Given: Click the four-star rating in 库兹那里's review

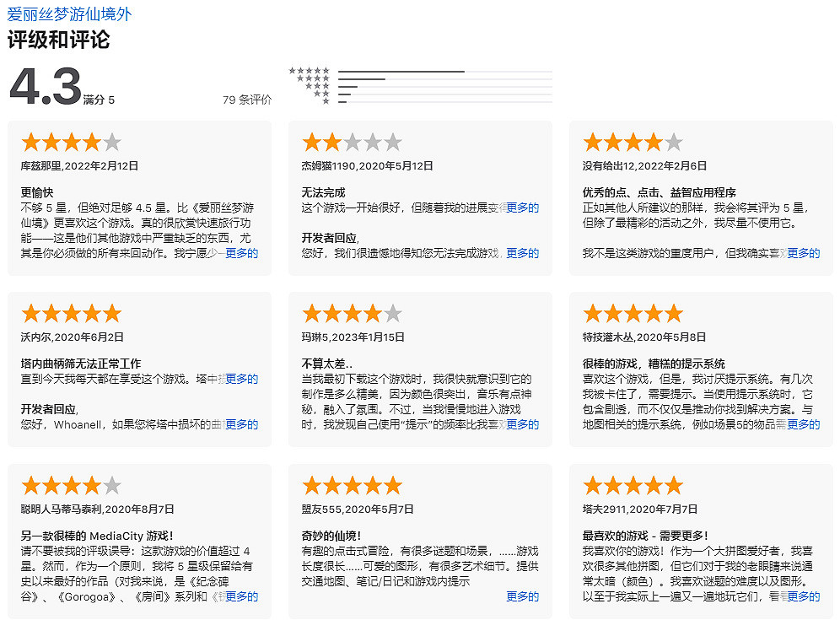Looking at the screenshot, I should click(x=71, y=142).
